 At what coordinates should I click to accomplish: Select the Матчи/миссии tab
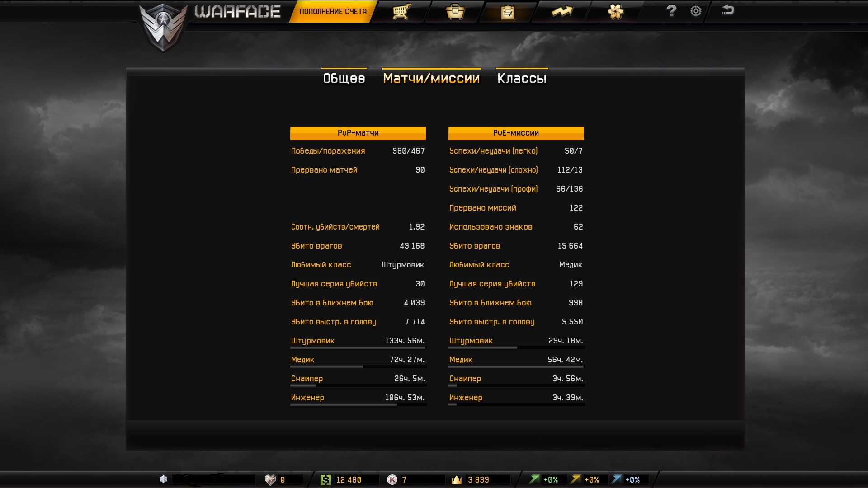pyautogui.click(x=431, y=79)
